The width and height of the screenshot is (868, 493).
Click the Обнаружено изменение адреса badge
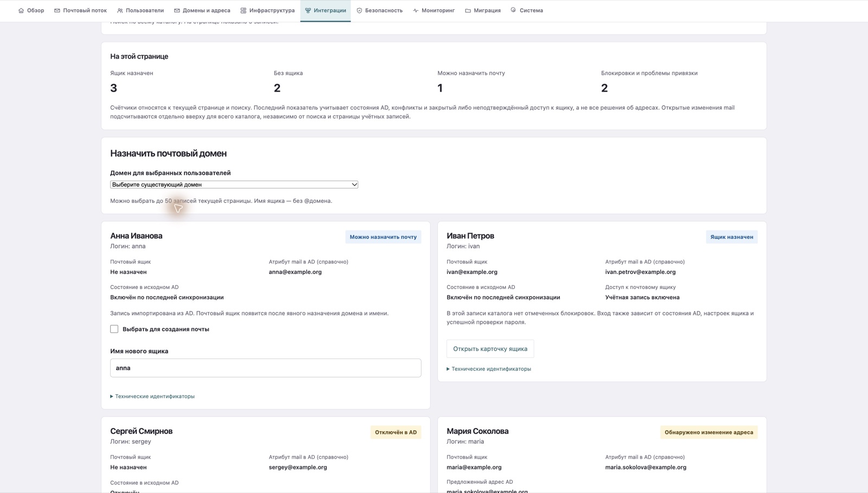point(709,432)
